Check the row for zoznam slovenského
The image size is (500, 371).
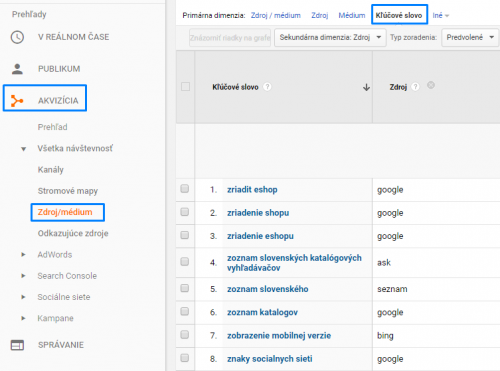coord(185,288)
